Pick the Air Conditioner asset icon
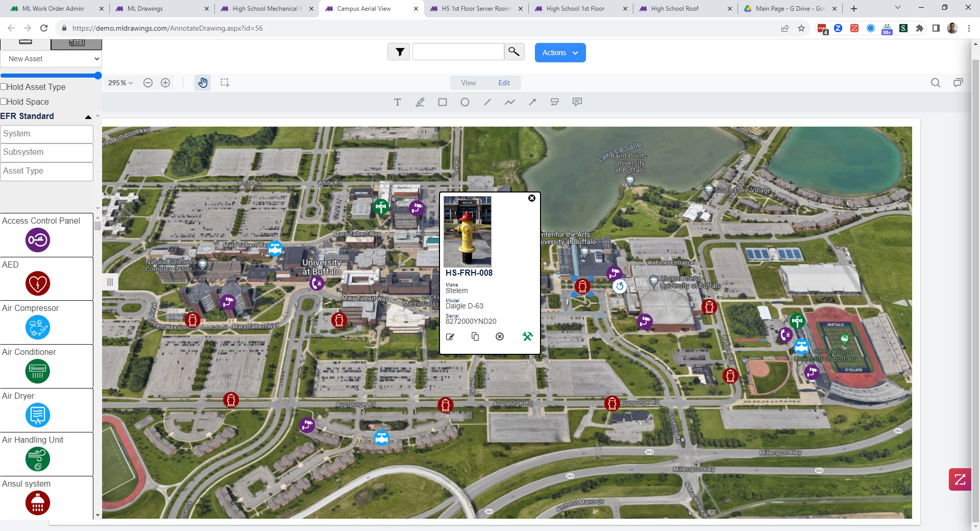980x531 pixels. pos(38,371)
